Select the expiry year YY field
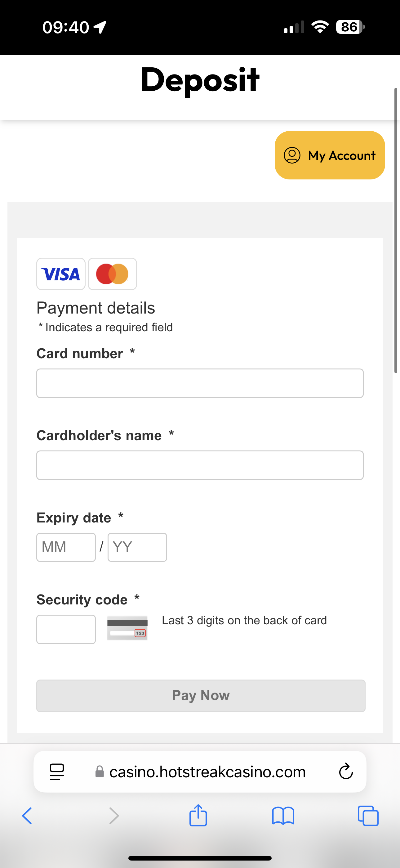The image size is (400, 868). pos(137,547)
